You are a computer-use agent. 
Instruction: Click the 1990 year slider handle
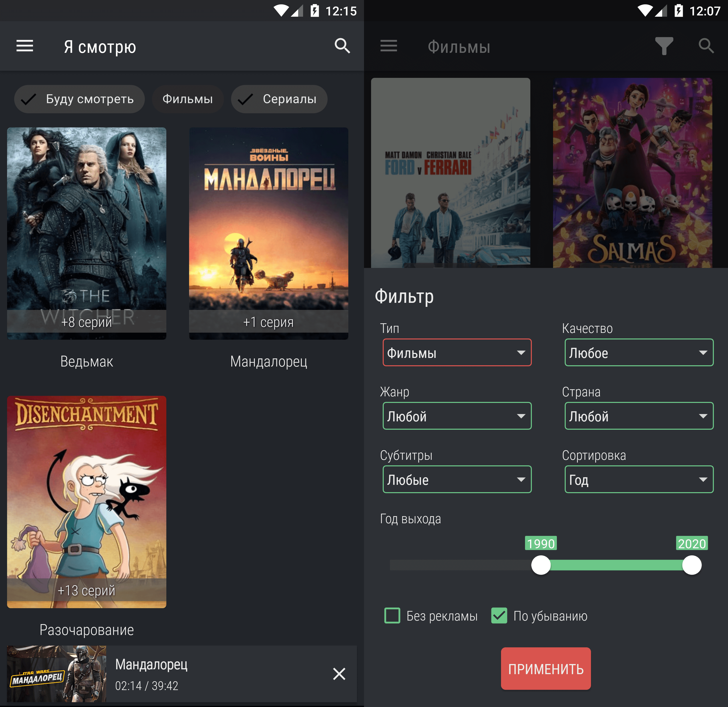pos(541,565)
